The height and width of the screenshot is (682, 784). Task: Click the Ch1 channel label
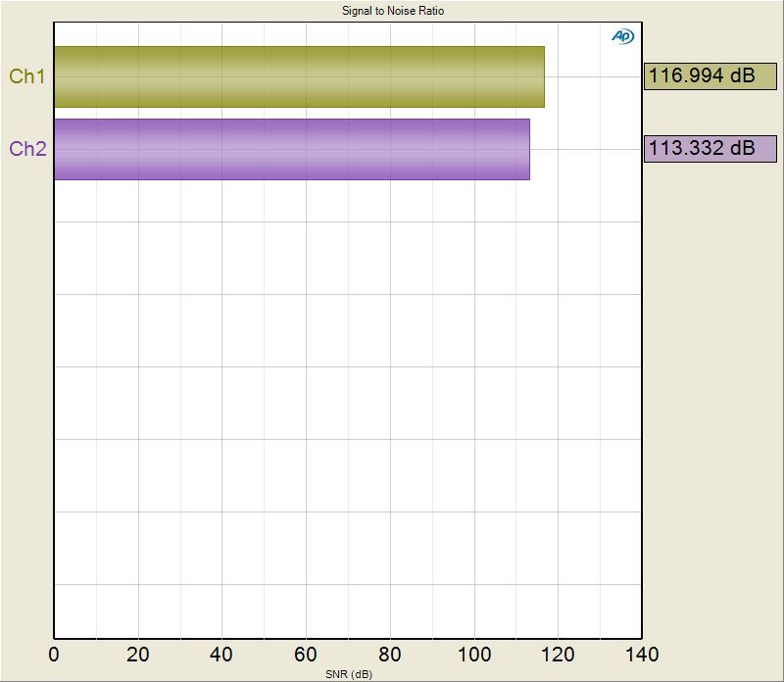27,76
